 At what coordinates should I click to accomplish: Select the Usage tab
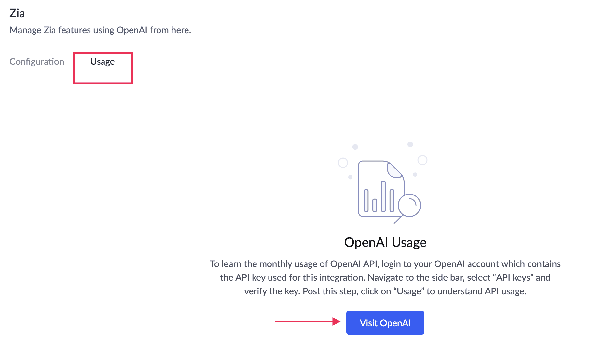click(103, 62)
